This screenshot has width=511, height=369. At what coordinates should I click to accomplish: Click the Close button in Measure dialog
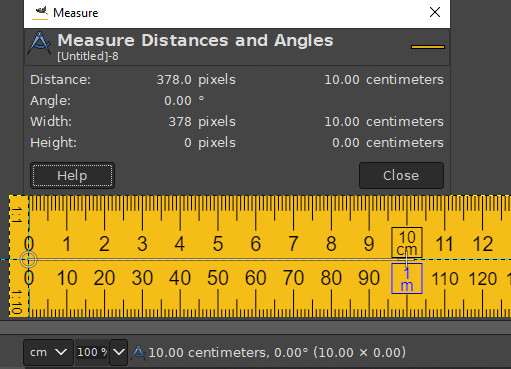[x=401, y=175]
